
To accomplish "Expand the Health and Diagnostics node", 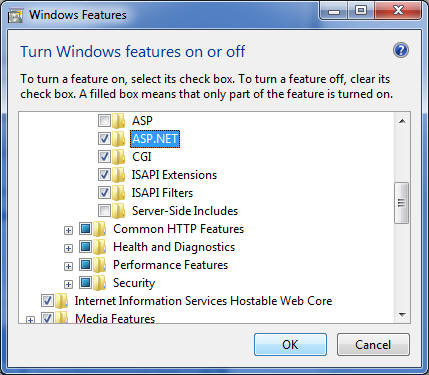I will [x=68, y=248].
